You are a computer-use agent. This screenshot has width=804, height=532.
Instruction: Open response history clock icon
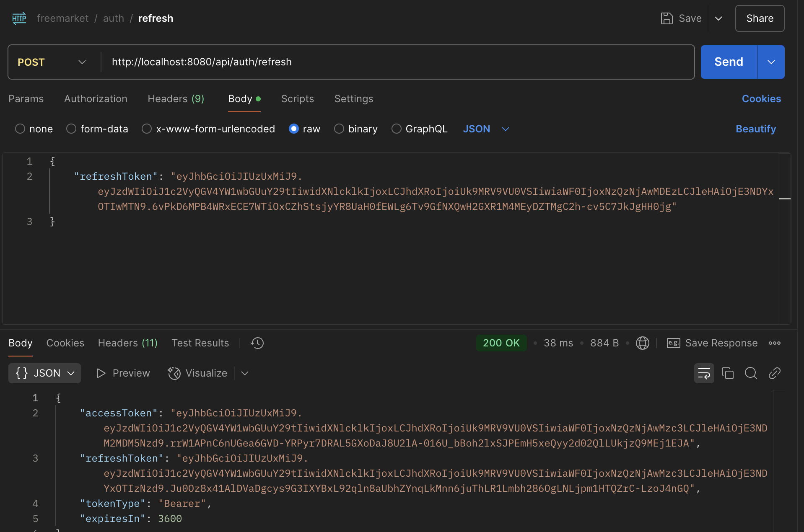(x=257, y=343)
